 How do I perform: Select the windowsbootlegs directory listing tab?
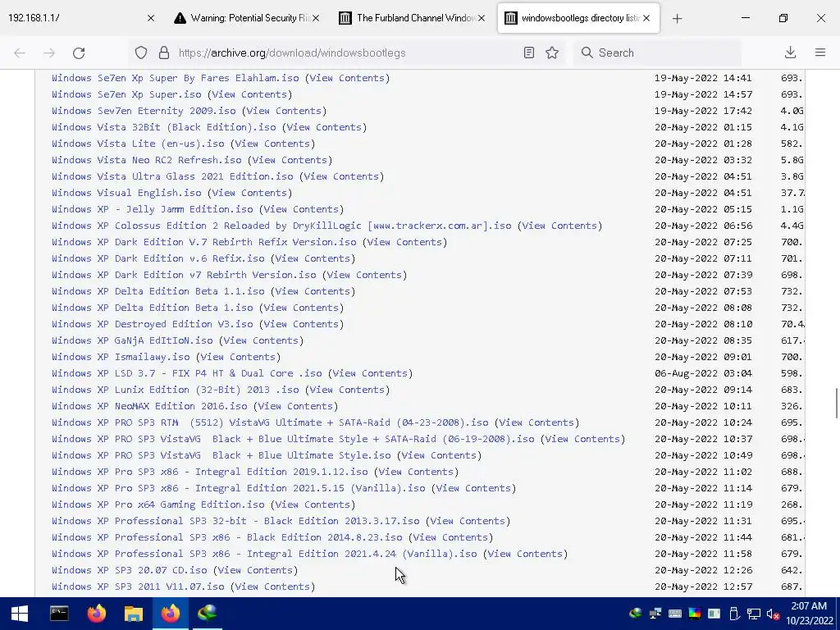(x=578, y=18)
